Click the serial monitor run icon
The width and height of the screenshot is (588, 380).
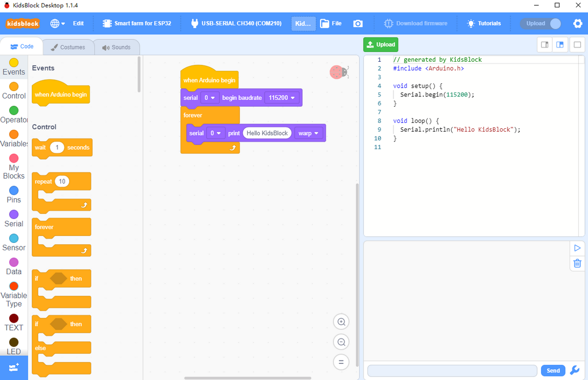[577, 248]
